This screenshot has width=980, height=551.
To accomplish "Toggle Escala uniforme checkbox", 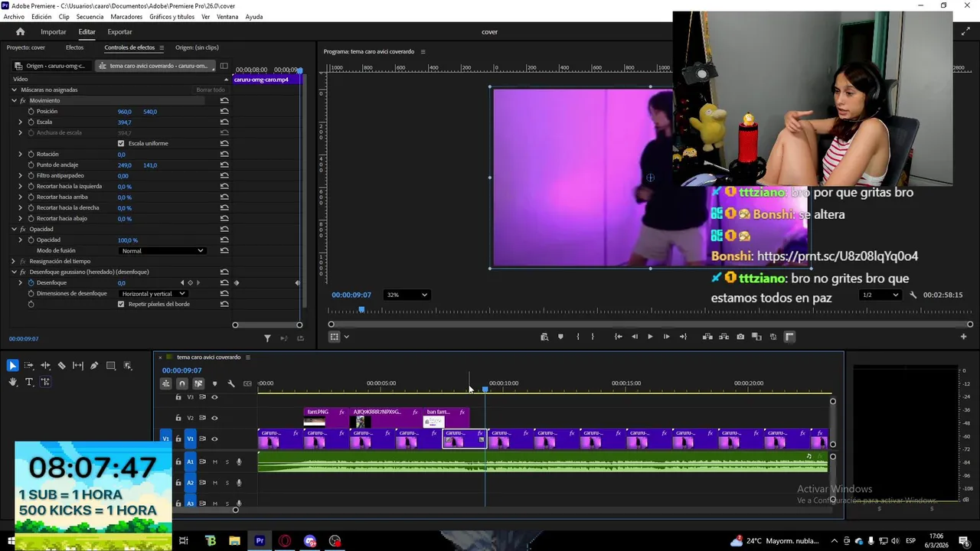I will pos(121,143).
